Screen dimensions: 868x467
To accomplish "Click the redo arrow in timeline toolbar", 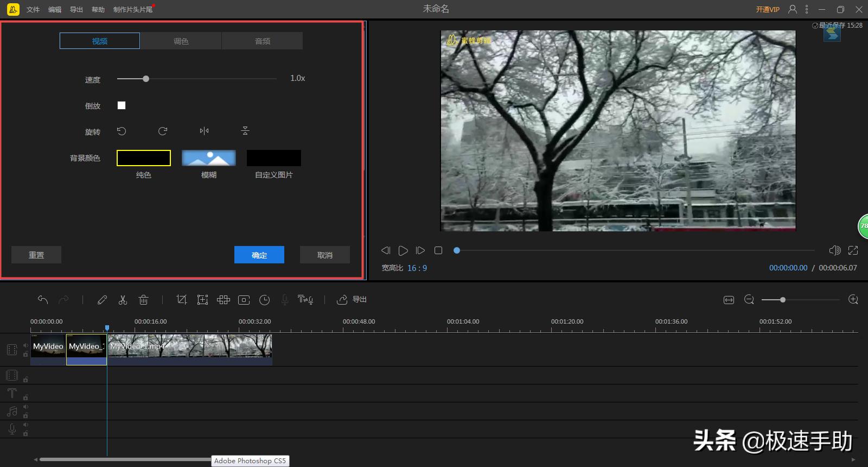I will (63, 299).
